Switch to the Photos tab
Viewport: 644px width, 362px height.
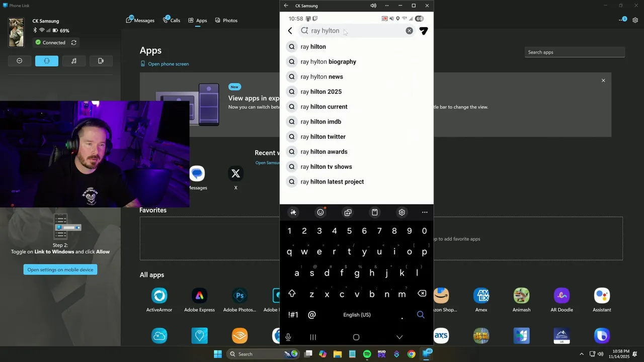226,21
